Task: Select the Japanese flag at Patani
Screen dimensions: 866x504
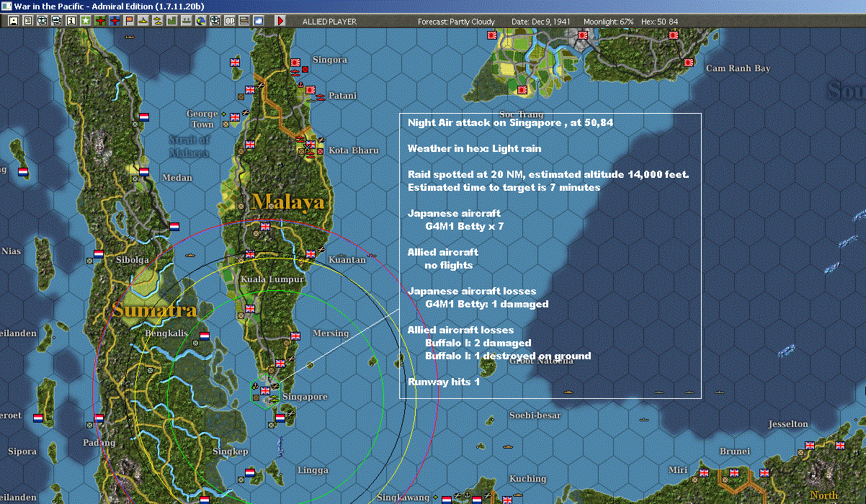Action: pos(311,90)
